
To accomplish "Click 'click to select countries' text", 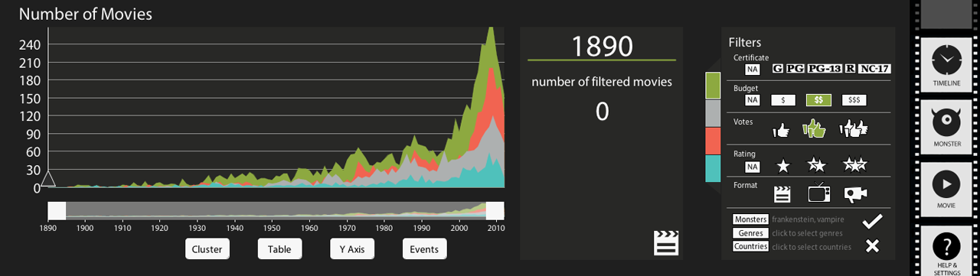I will pos(811,247).
